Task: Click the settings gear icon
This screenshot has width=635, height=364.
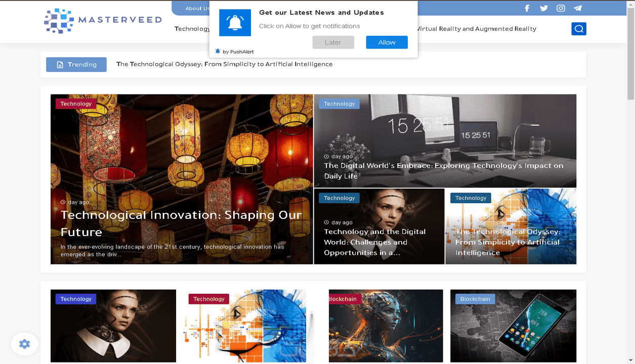Action: [24, 344]
